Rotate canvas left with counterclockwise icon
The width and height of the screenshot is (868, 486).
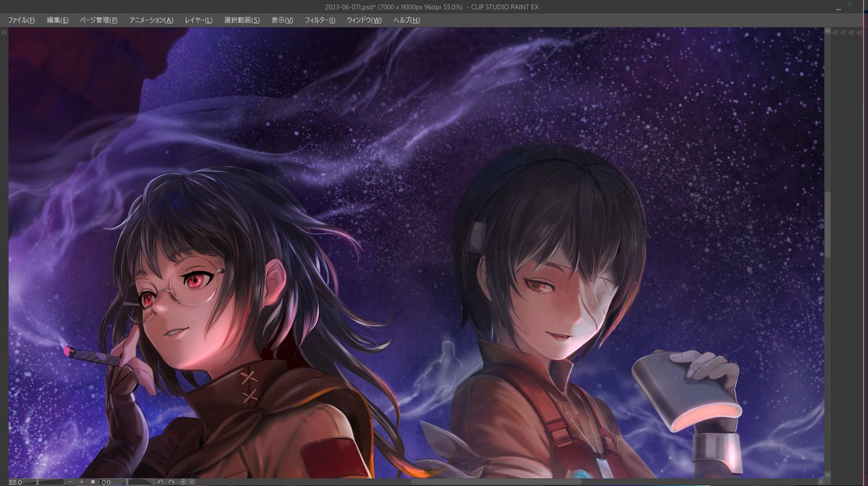(x=161, y=482)
